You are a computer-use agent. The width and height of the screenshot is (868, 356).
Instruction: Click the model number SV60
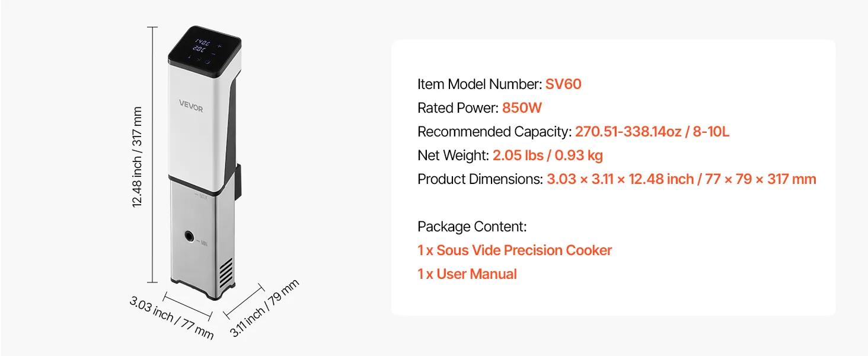[563, 84]
